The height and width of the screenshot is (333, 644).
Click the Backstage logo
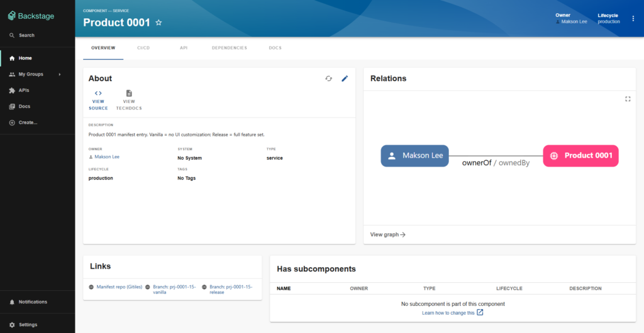30,15
